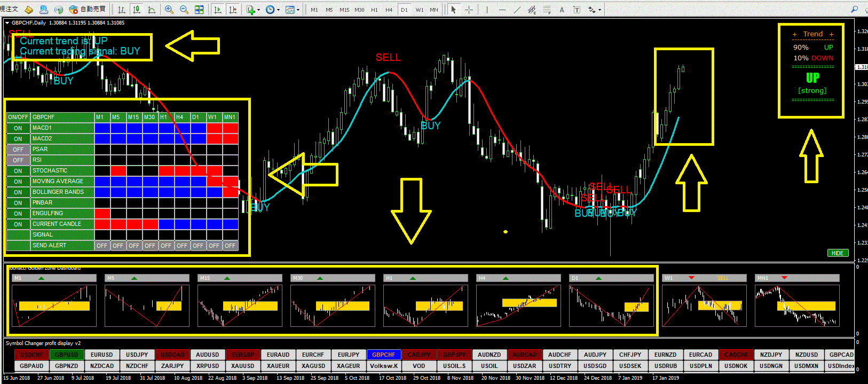Select H4 timeframe in toolbar

click(389, 10)
